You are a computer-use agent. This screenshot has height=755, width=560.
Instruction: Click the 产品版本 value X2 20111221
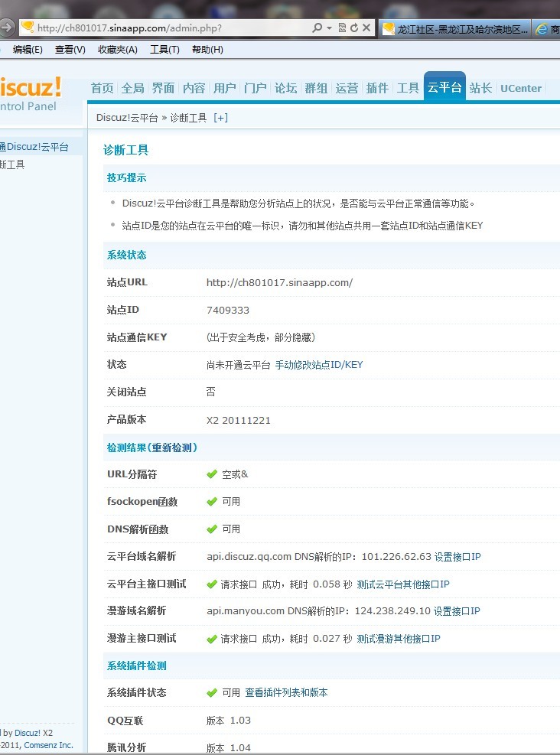239,421
